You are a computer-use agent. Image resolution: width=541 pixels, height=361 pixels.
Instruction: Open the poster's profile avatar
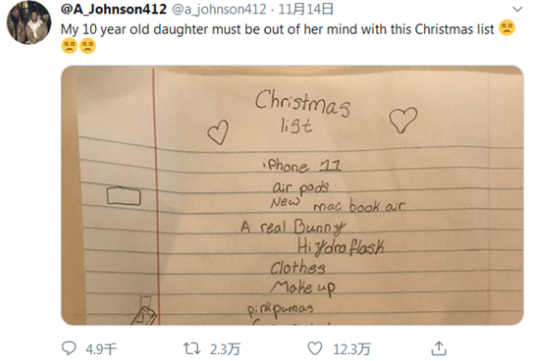click(x=29, y=22)
